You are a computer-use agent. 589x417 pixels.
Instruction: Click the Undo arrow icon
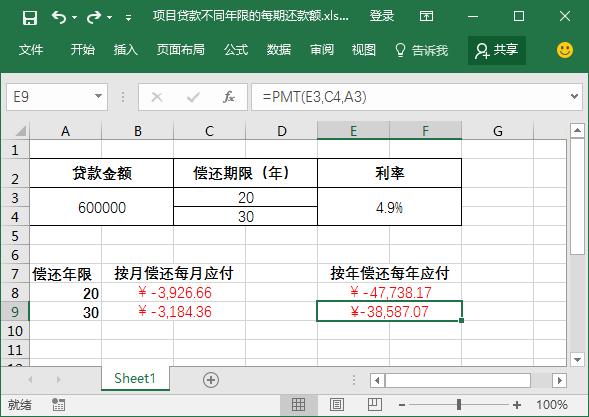pos(59,17)
